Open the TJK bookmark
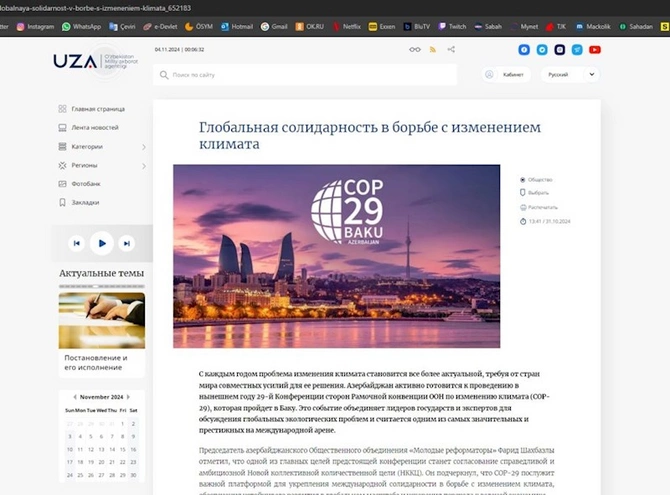 click(x=555, y=27)
